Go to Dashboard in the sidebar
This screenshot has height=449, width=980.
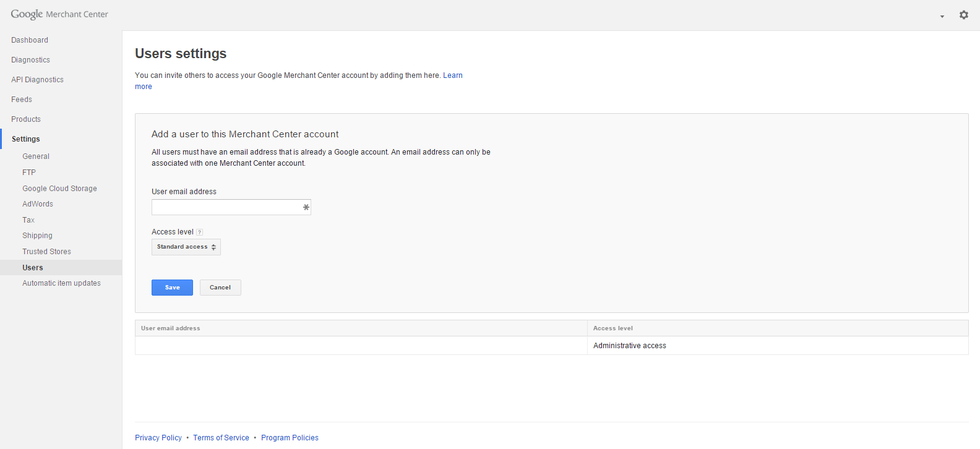(30, 40)
